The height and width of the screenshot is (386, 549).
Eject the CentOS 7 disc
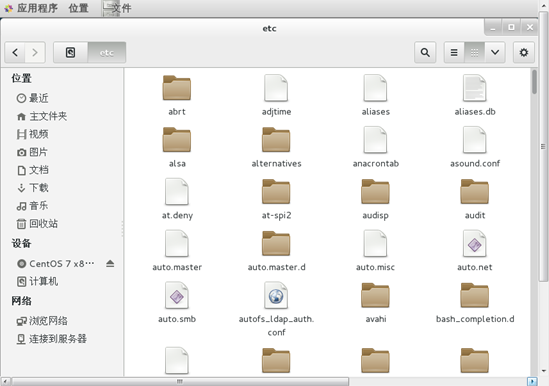click(x=110, y=263)
